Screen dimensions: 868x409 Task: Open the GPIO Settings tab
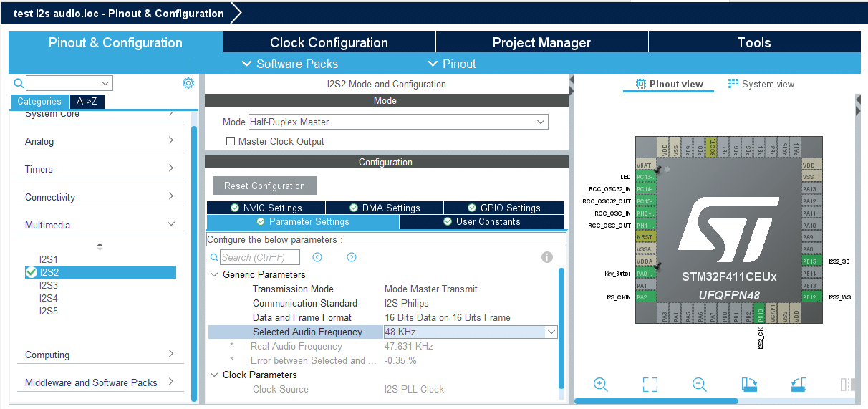coord(504,208)
